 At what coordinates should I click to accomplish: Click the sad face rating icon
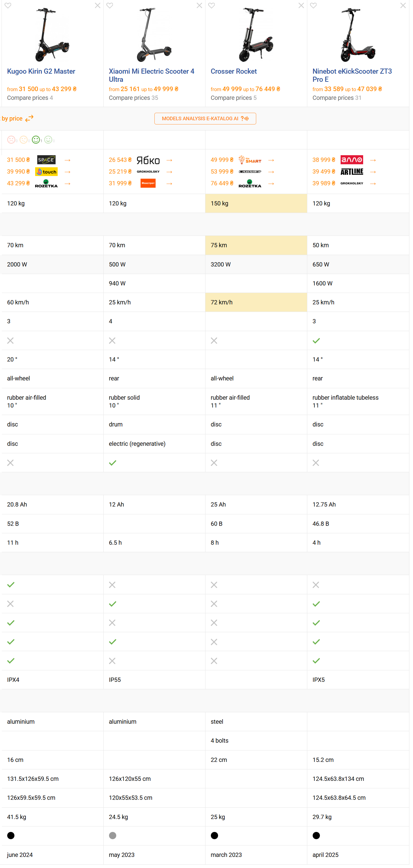tap(11, 140)
